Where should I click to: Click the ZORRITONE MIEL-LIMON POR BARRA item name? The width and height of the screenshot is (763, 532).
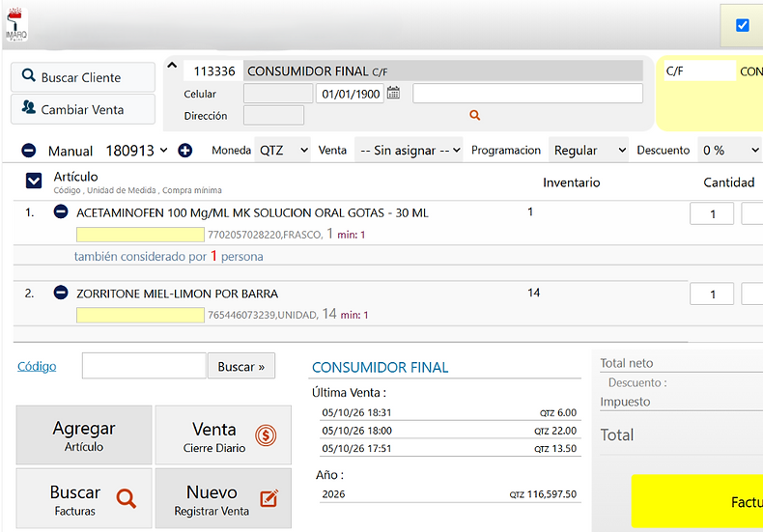(x=177, y=294)
